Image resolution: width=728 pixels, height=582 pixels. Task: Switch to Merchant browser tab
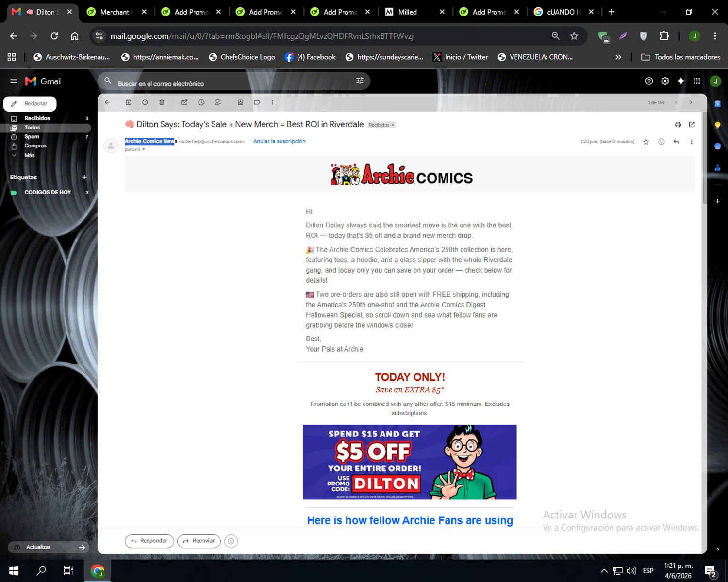click(116, 12)
